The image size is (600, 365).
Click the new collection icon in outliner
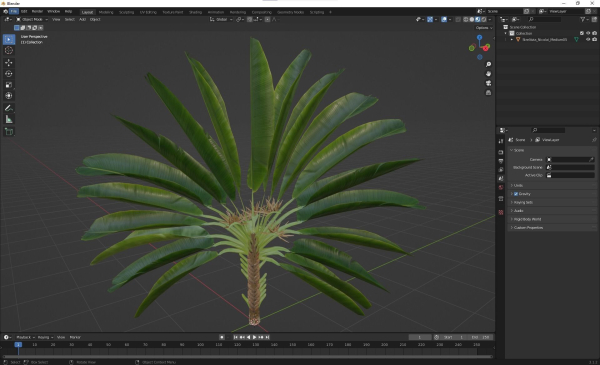[x=594, y=19]
